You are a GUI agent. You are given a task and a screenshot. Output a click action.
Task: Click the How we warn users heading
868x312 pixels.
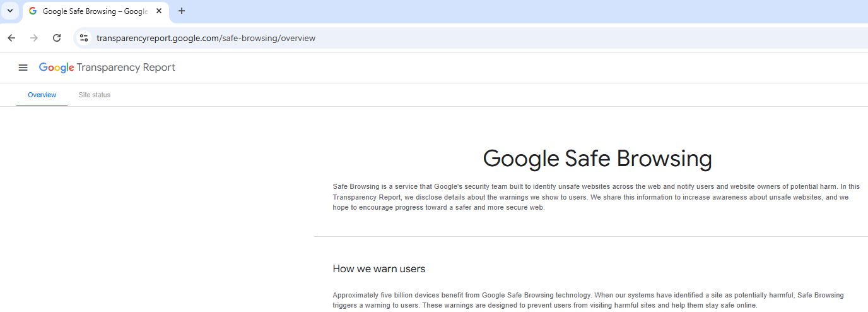coord(379,269)
